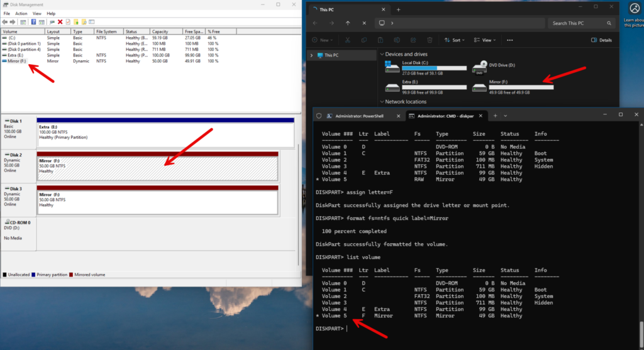Screen dimensions: 644x350
Task: Click the Back arrow in Disk Management toolbar
Action: [x=4, y=22]
